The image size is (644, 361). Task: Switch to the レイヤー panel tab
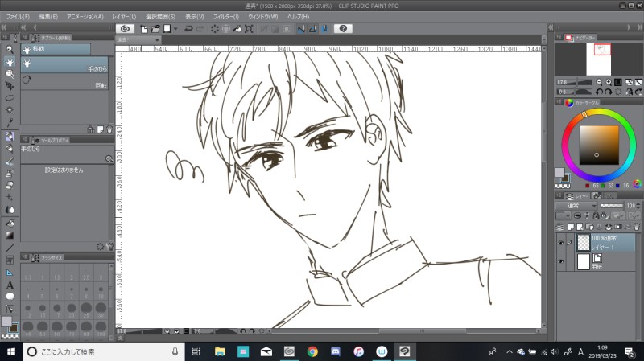coord(576,196)
